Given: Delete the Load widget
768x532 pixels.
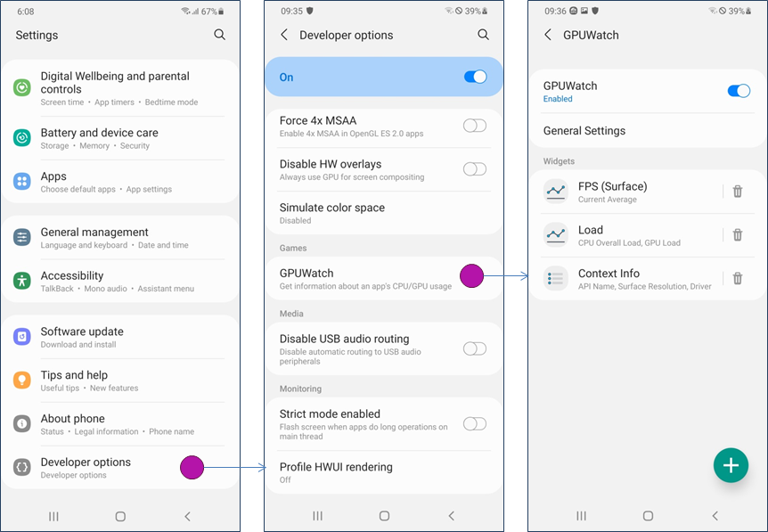Looking at the screenshot, I should coord(737,235).
